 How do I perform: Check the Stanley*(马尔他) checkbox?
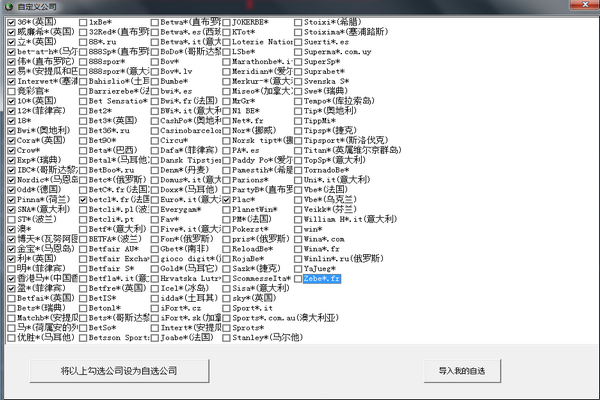pos(227,338)
